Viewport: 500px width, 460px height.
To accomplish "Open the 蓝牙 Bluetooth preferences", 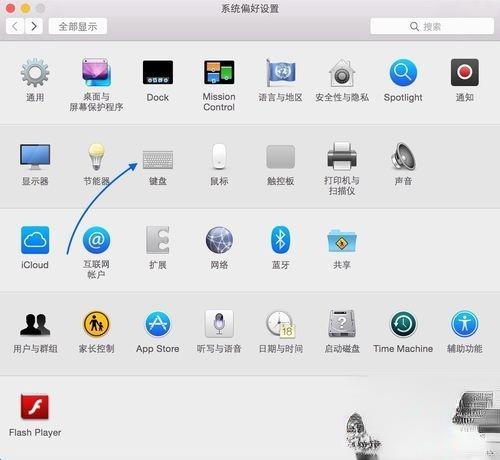I will tap(280, 240).
